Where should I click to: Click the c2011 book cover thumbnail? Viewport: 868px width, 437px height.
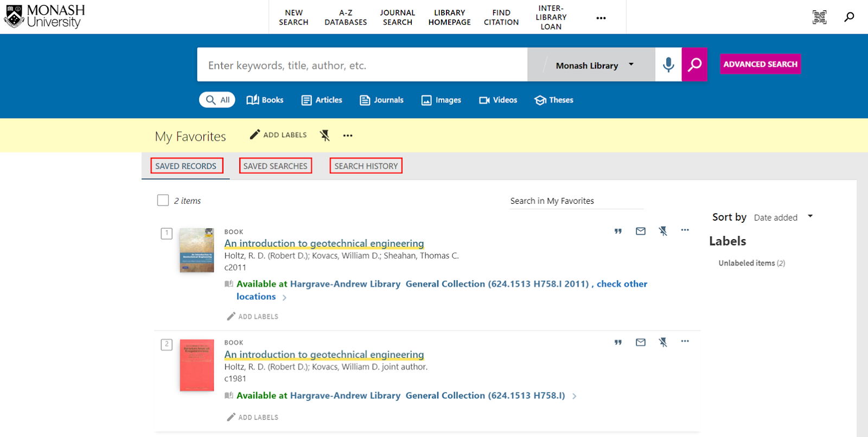pyautogui.click(x=197, y=250)
